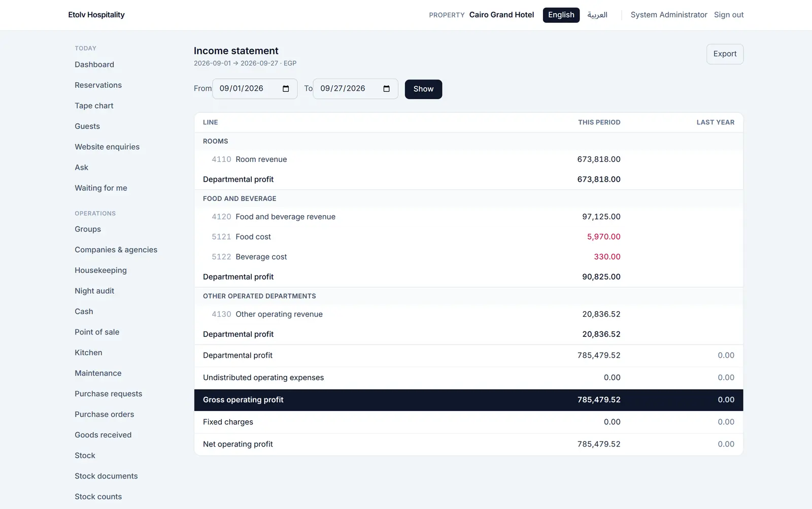812x509 pixels.
Task: Select Night audit menu item
Action: [x=94, y=291]
